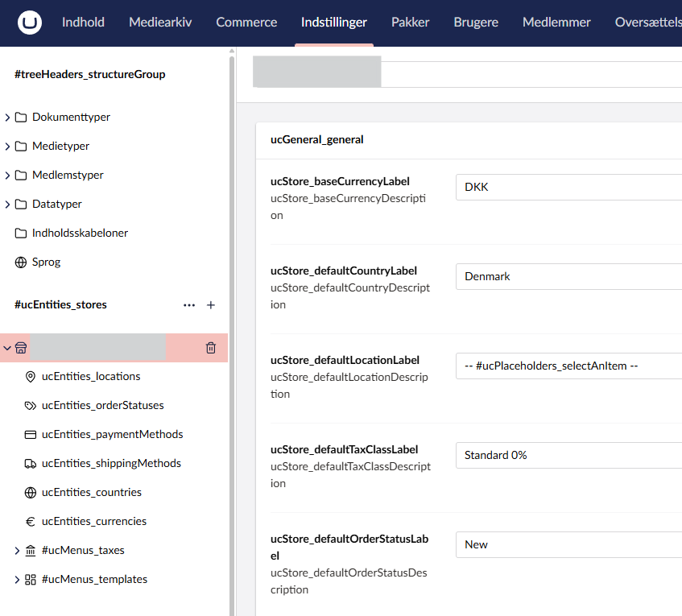Screen dimensions: 682x616
Task: Click the Umbraco logo icon
Action: (x=30, y=23)
